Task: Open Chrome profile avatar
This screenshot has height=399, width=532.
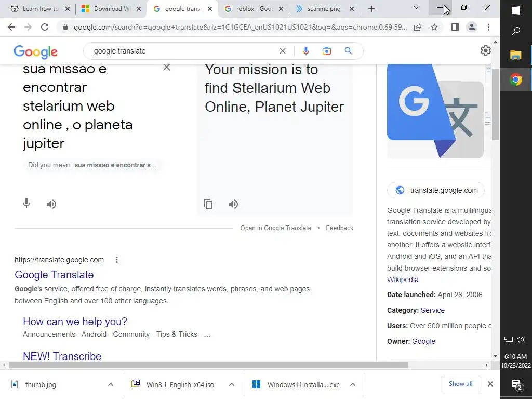Action: point(472,27)
